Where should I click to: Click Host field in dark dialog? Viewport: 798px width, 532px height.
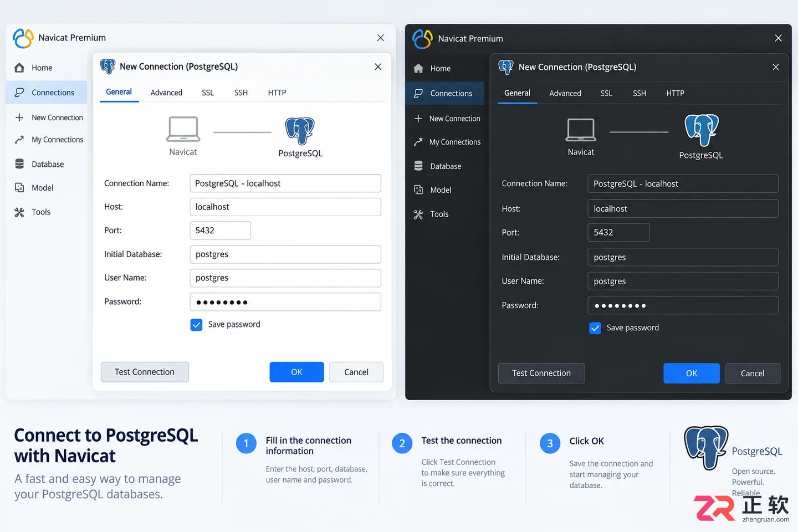coord(683,208)
